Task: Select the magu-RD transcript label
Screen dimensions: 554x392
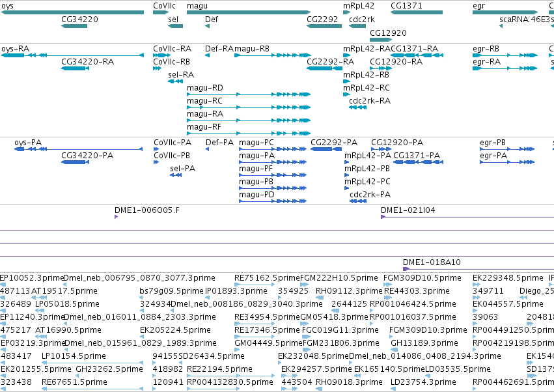Action: 205,88
